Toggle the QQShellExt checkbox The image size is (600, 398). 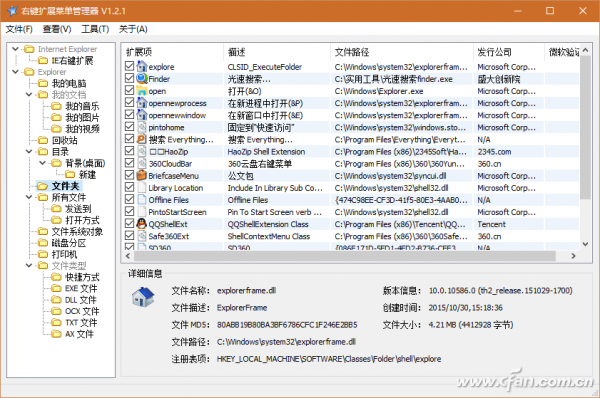point(130,223)
